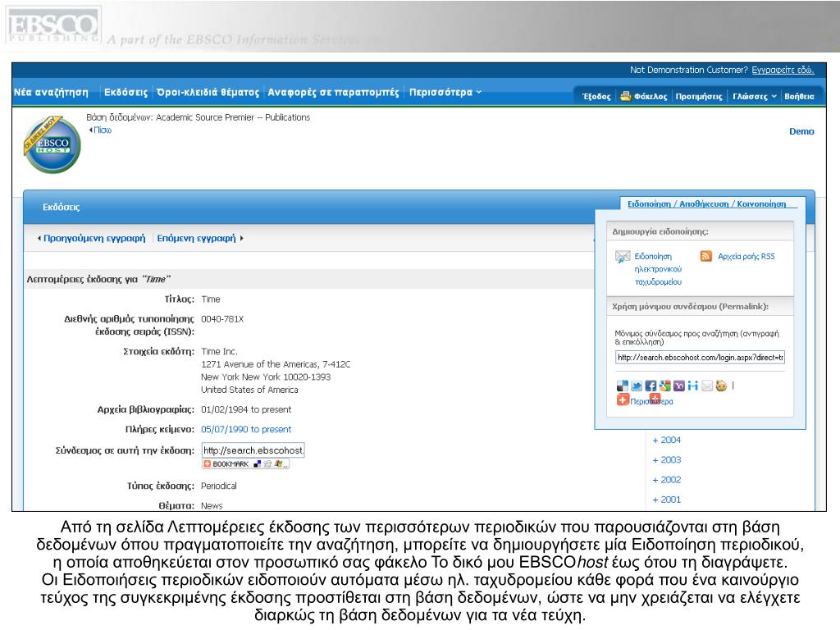Image resolution: width=840 pixels, height=630 pixels.
Task: Open Προτιμήσεις preferences
Action: (699, 97)
